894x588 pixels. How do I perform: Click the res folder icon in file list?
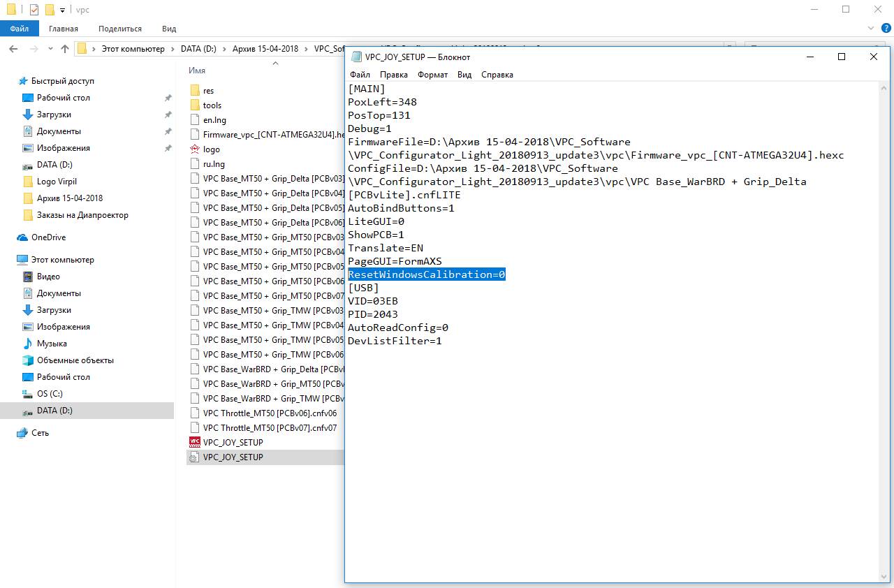[195, 91]
